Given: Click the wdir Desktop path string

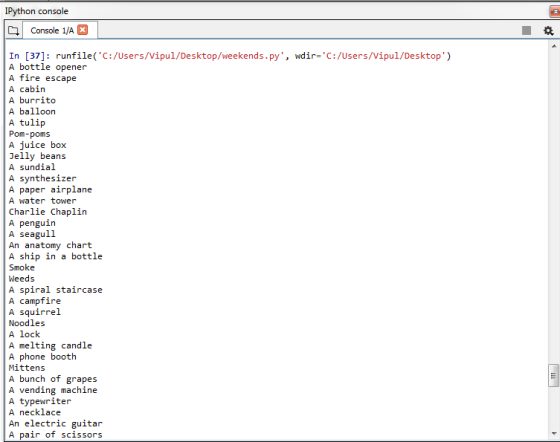Looking at the screenshot, I should 384,56.
